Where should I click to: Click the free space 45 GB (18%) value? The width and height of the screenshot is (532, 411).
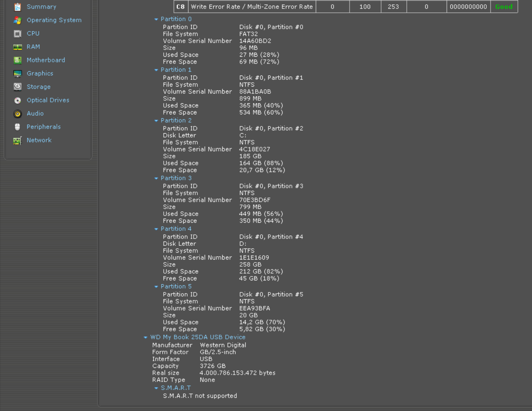coord(259,278)
